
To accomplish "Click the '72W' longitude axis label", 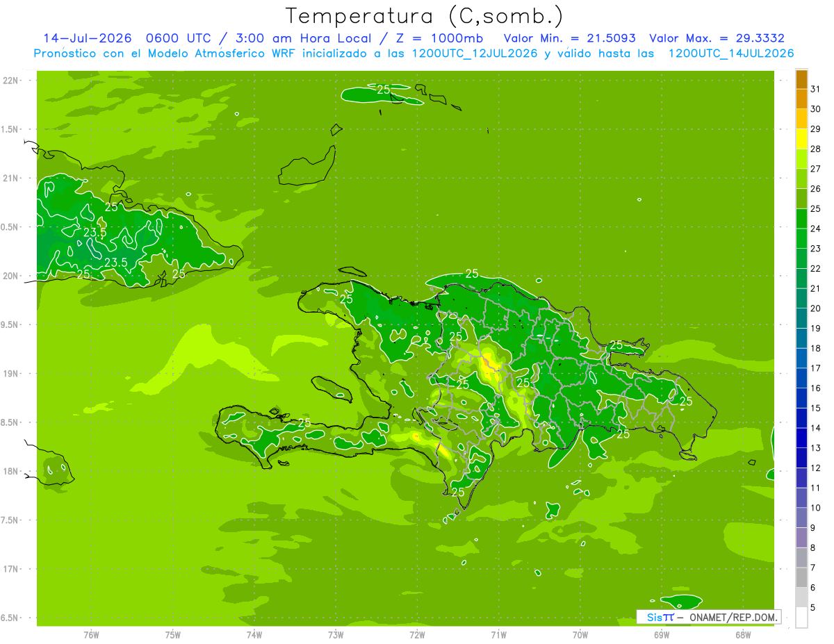I will coord(417,634).
